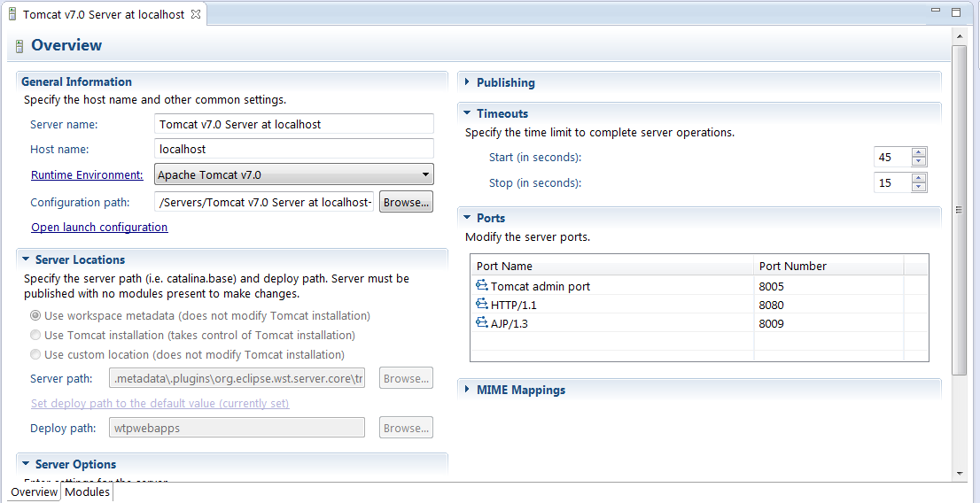Select the 8080 port number cell
980x503 pixels.
click(828, 305)
